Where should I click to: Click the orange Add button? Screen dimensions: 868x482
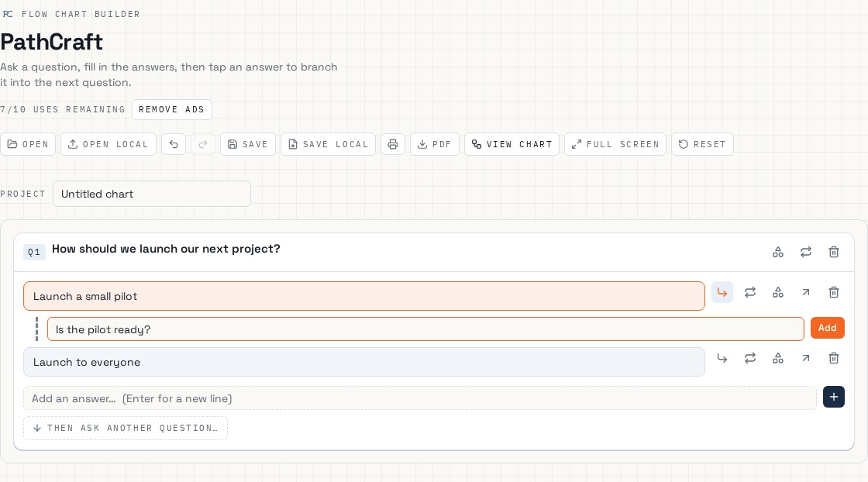828,328
